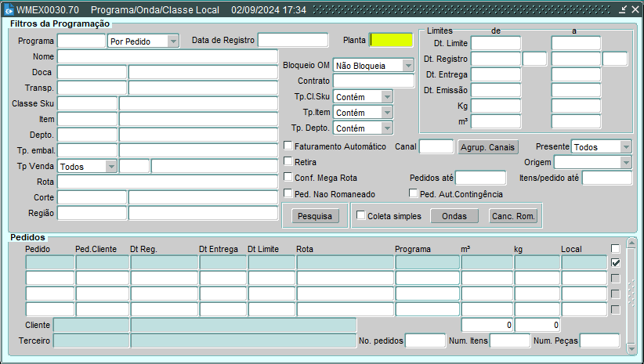Check the Coleta simples option
Screen dimensions: 644x364
[x=360, y=215]
